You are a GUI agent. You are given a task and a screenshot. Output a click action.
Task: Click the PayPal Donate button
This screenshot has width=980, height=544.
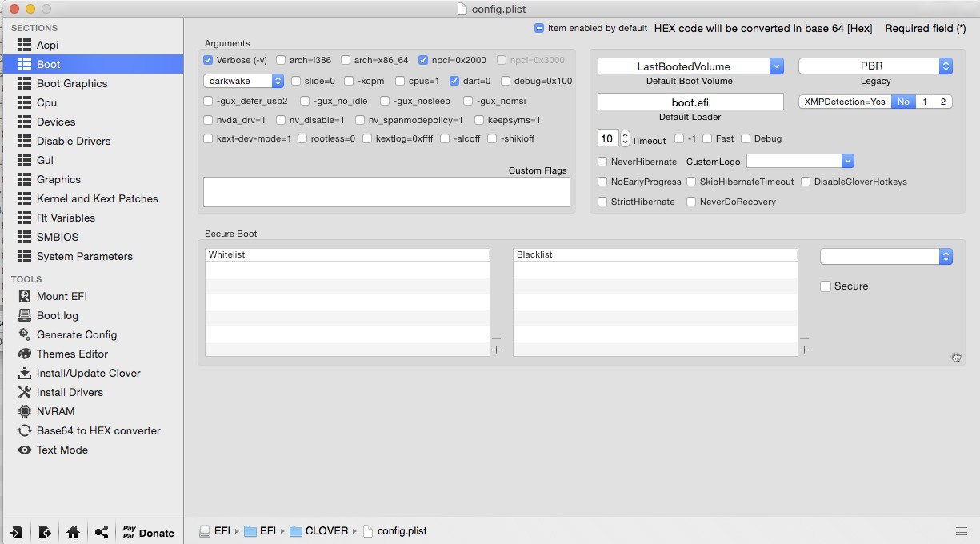pyautogui.click(x=149, y=532)
